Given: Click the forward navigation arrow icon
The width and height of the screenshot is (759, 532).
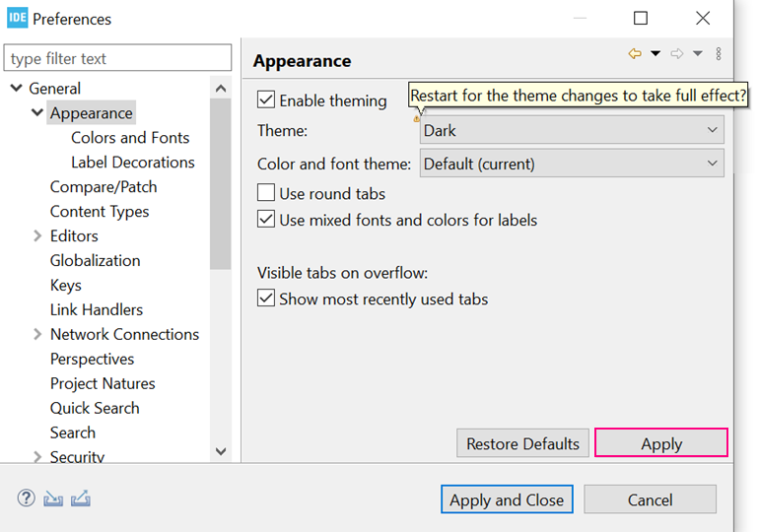Looking at the screenshot, I should pos(676,54).
